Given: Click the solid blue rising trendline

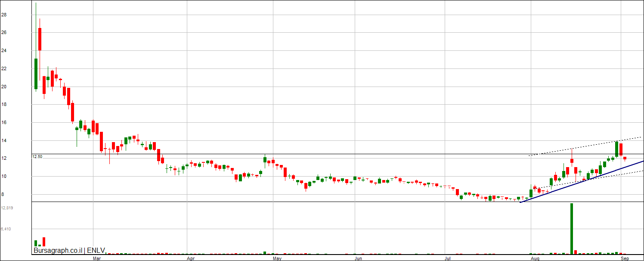Looking at the screenshot, I should (582, 181).
